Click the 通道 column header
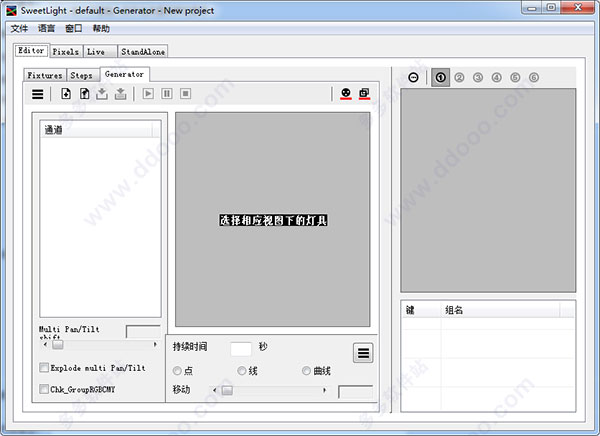The height and width of the screenshot is (436, 600). pos(96,130)
